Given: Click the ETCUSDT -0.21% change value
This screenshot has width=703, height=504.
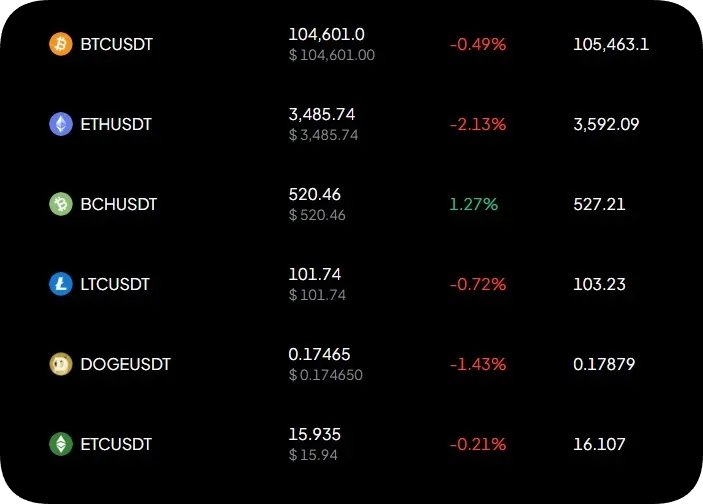Looking at the screenshot, I should [x=478, y=444].
